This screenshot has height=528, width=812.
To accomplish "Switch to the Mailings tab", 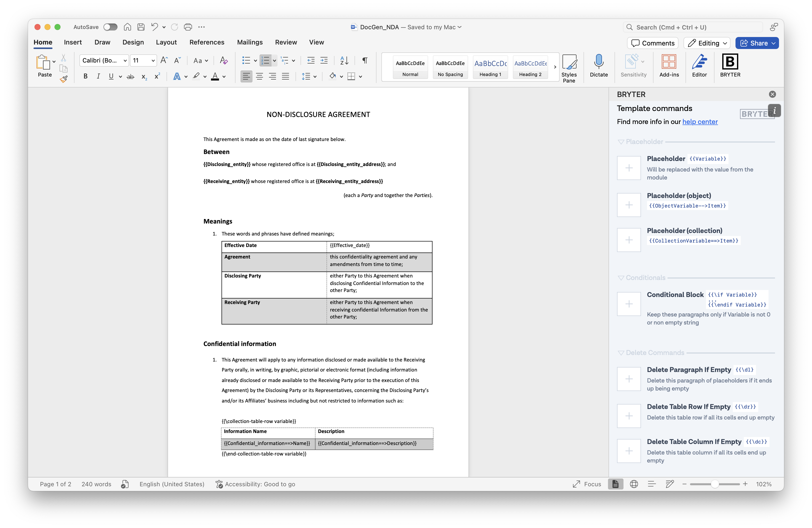I will (250, 42).
